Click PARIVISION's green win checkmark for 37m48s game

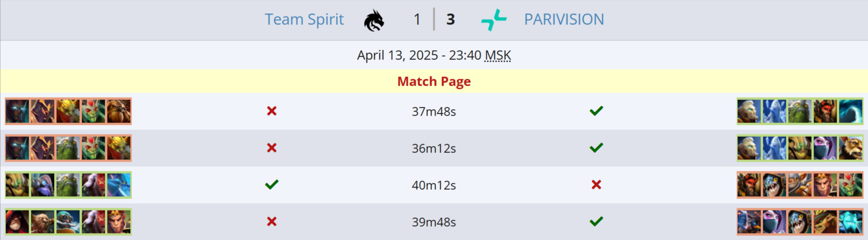pos(596,111)
